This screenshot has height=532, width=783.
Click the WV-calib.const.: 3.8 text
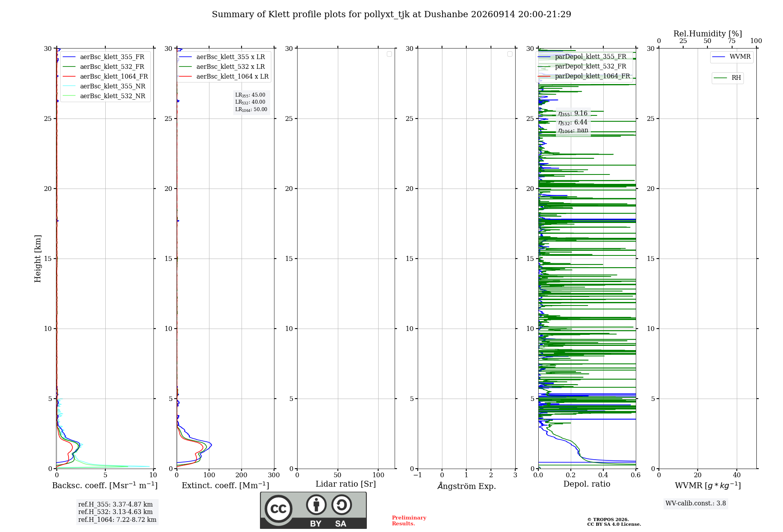[696, 503]
